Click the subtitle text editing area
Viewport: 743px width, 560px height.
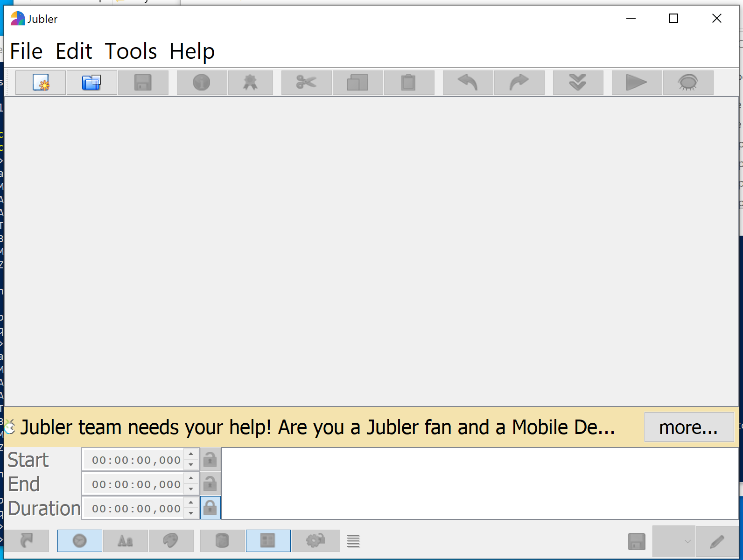(480, 483)
